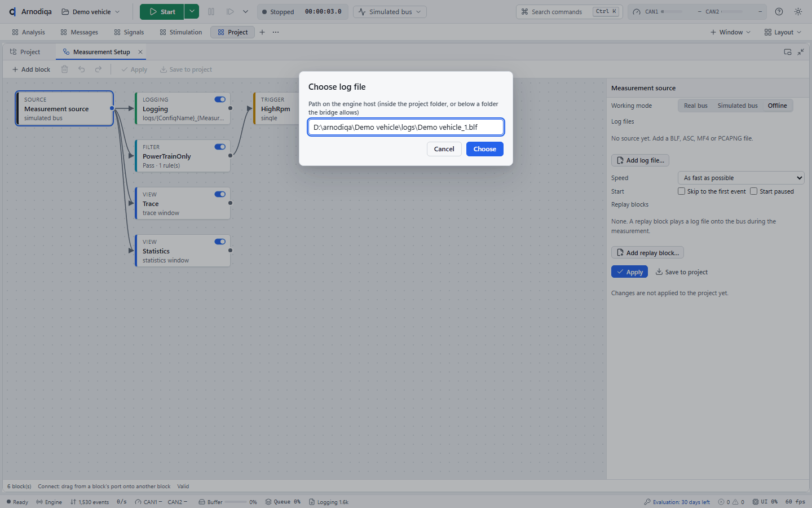The width and height of the screenshot is (812, 508).
Task: Toggle the PowerTrainOnly filter switch
Action: tap(220, 147)
